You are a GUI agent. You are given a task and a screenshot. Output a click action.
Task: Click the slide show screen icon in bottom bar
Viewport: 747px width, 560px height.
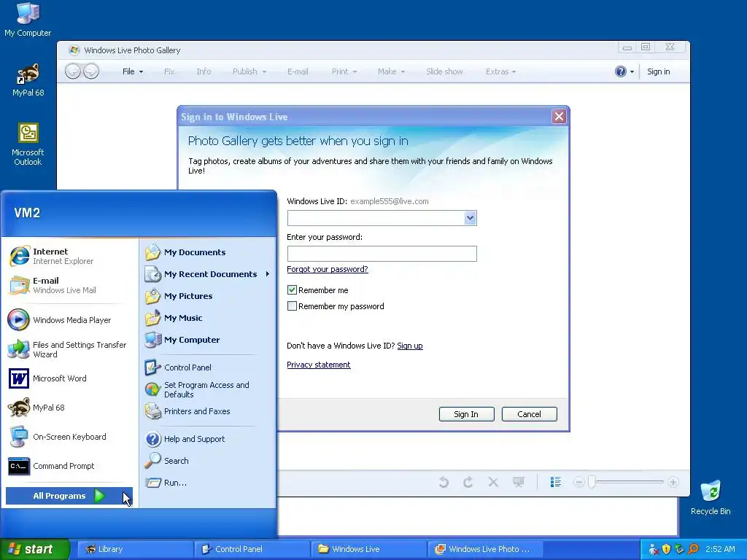519,483
